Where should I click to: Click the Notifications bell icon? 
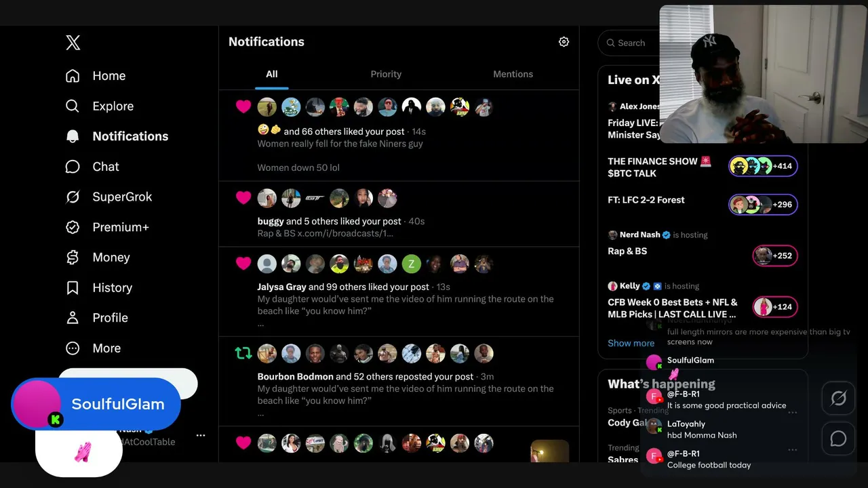[73, 136]
